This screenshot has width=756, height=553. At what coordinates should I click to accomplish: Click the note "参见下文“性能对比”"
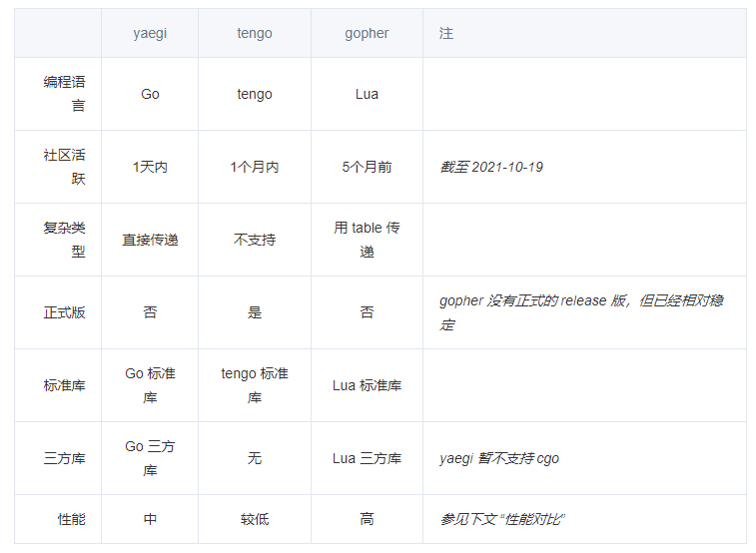(x=502, y=519)
